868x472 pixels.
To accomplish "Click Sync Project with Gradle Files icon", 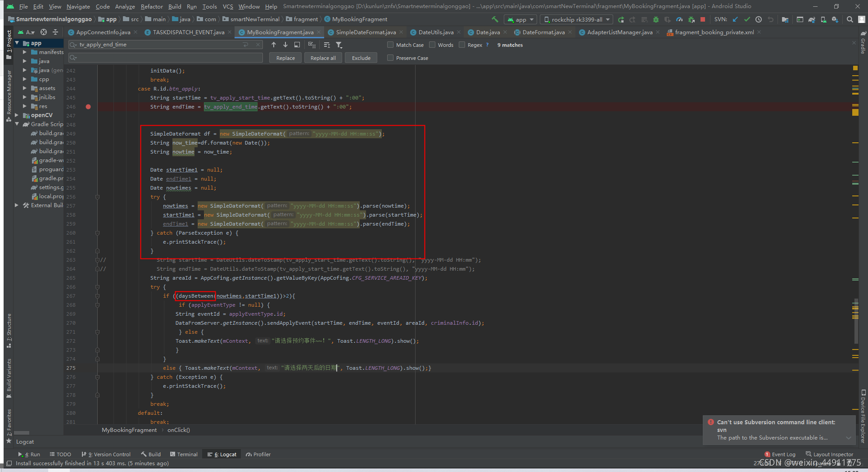I will pos(812,19).
